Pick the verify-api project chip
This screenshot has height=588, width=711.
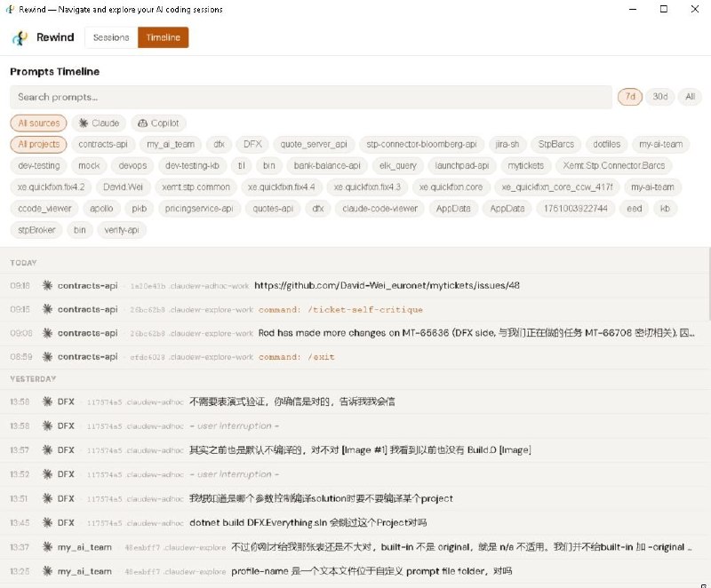coord(122,230)
